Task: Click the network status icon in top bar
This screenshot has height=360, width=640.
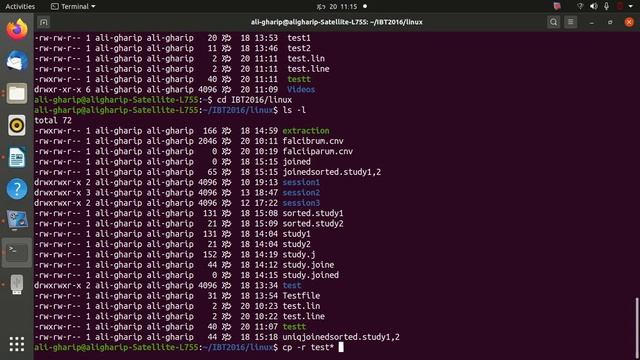Action: tap(580, 6)
